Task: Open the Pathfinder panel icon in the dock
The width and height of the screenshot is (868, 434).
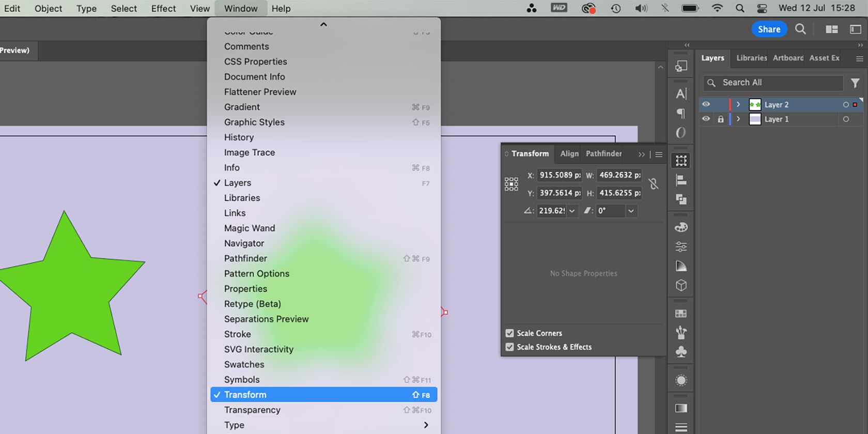Action: (x=681, y=199)
